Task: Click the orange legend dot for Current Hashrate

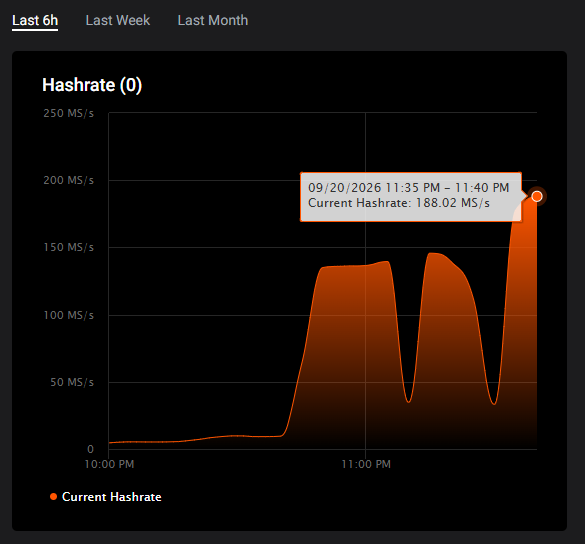Action: click(x=53, y=496)
